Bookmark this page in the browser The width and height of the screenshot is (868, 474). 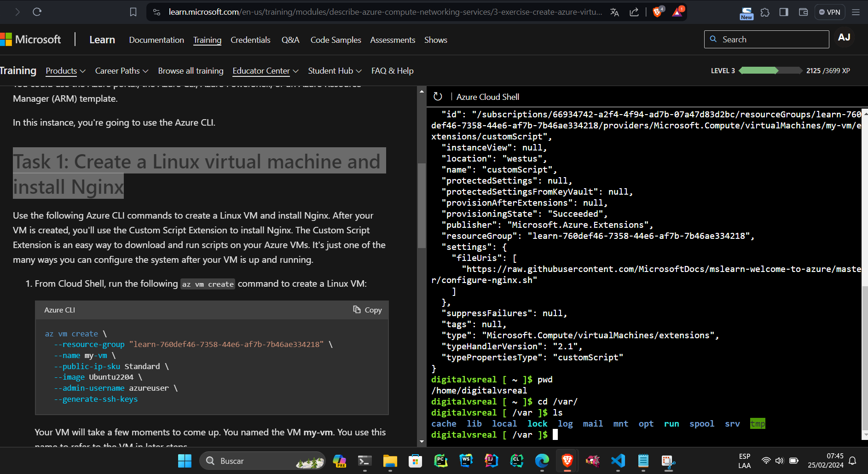coord(133,12)
